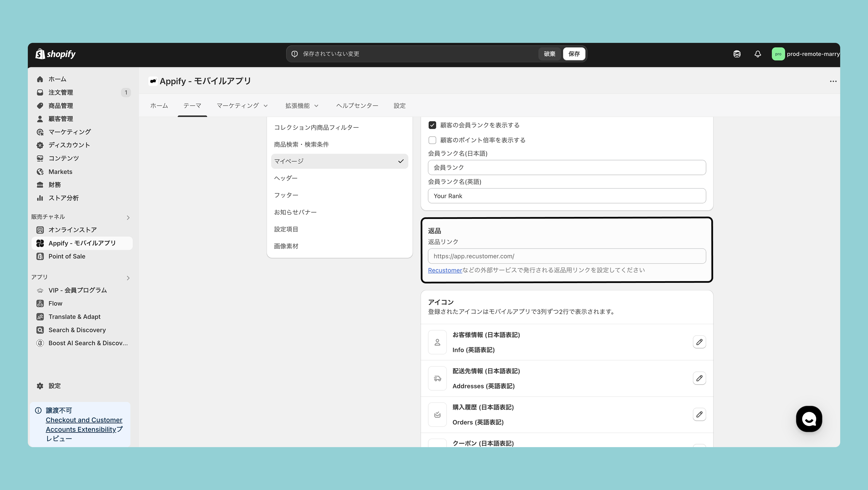Click the Appify - モバイルアプリ page title
The width and height of the screenshot is (868, 490).
click(205, 81)
